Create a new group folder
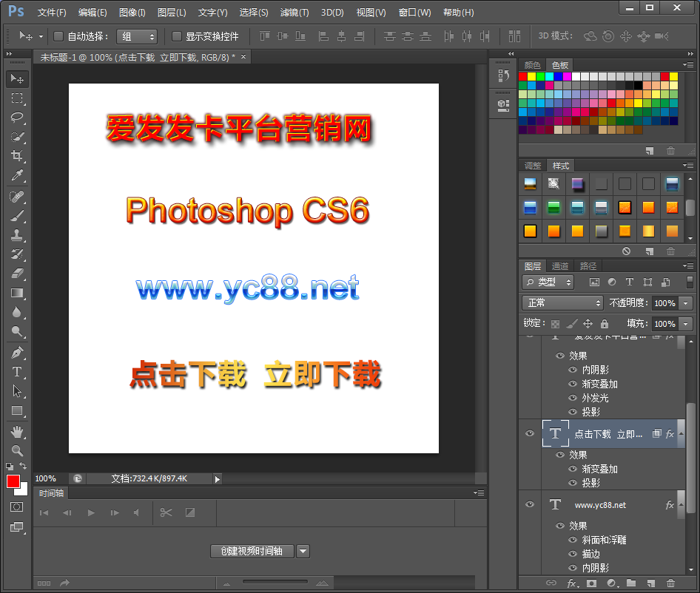700x593 pixels. [x=630, y=583]
